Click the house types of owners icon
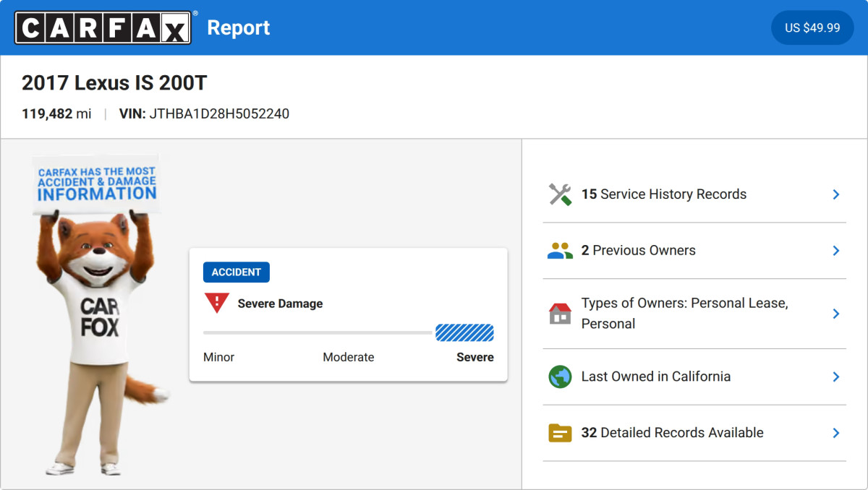868x490 pixels. pos(560,314)
